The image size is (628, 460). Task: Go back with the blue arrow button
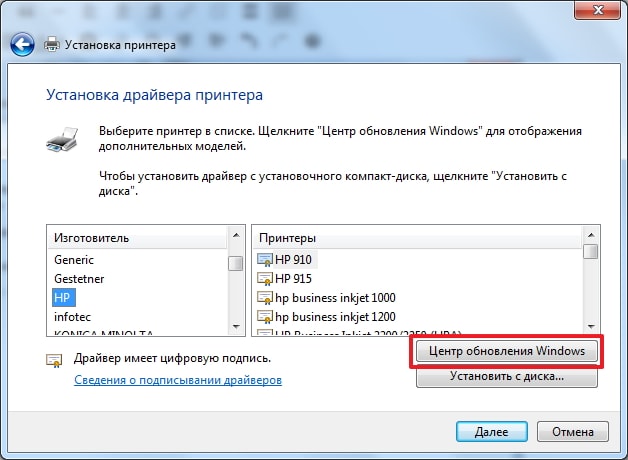pyautogui.click(x=22, y=44)
